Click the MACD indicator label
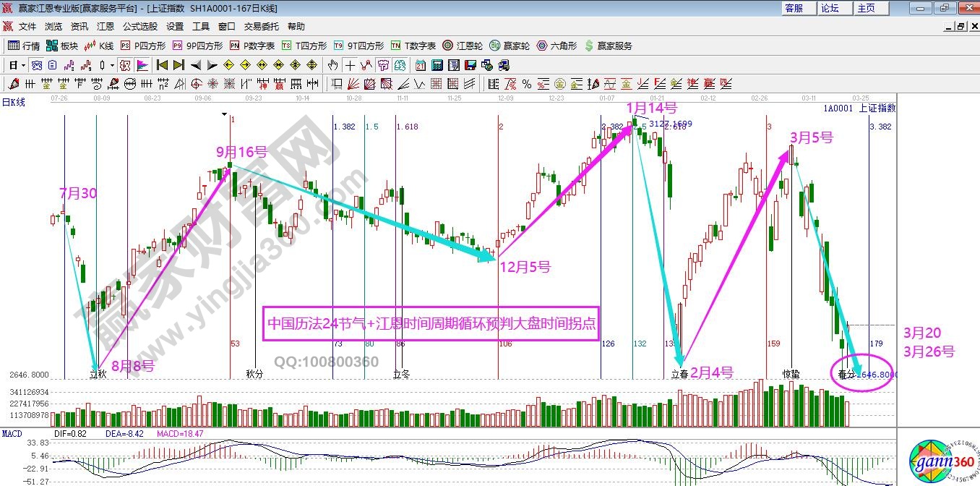This screenshot has height=486, width=980. coord(12,433)
